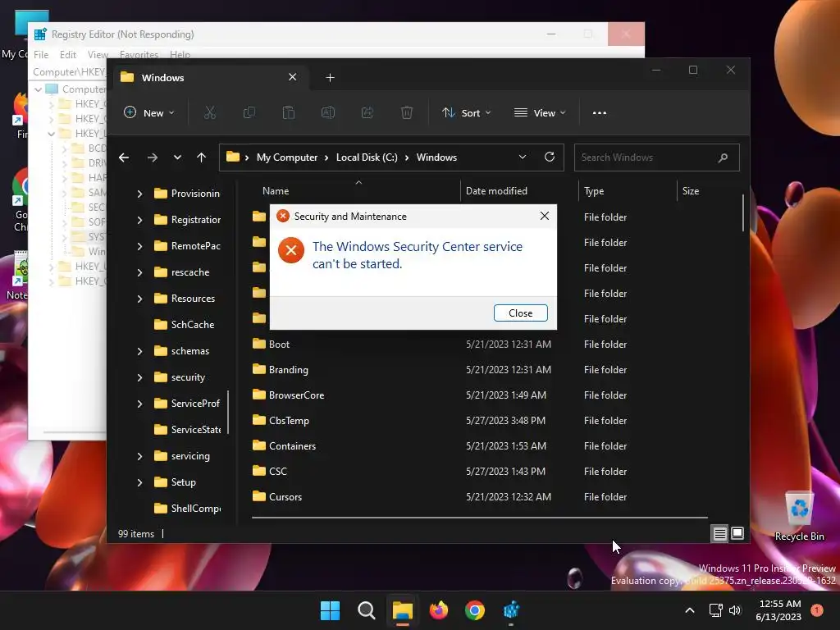Viewport: 840px width, 630px height.
Task: Click the navigation pane scrollbar
Action: pyautogui.click(x=228, y=412)
